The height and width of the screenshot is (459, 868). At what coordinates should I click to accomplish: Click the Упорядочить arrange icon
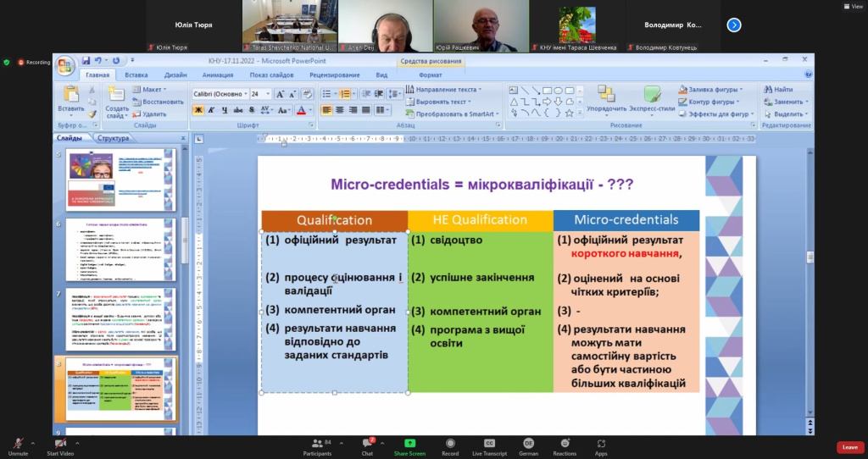[x=606, y=95]
